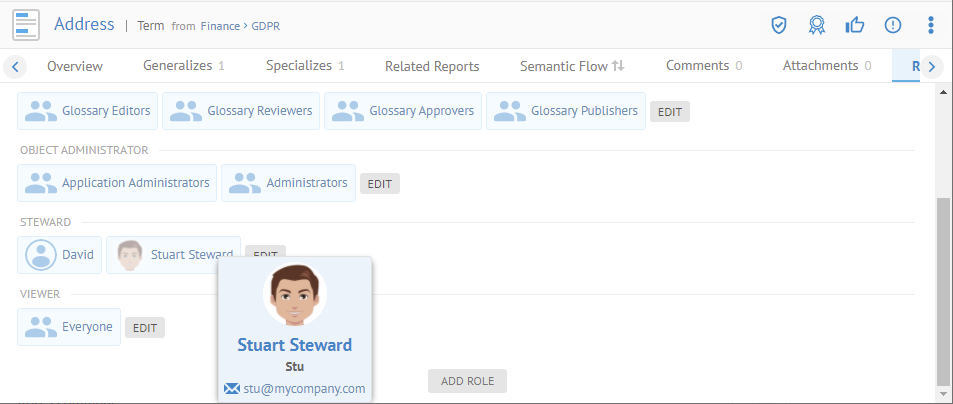The height and width of the screenshot is (404, 953).
Task: Click EDIT beside the Everyone viewer
Action: coord(145,327)
